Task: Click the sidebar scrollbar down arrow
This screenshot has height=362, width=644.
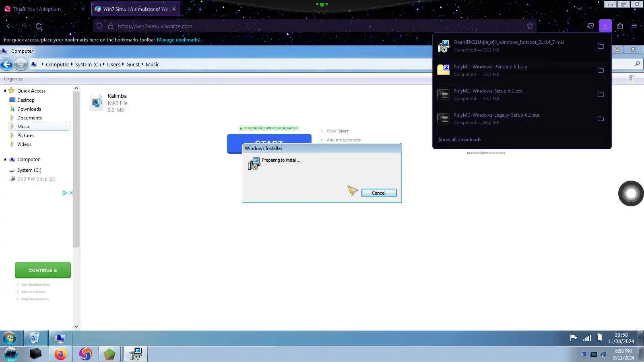Action: [76, 327]
